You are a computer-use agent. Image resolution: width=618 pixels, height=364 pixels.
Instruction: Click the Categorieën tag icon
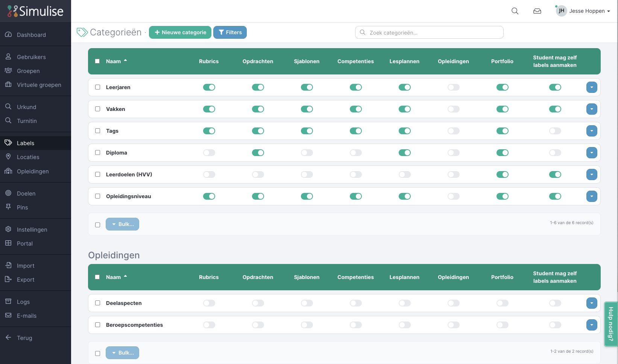click(x=82, y=32)
